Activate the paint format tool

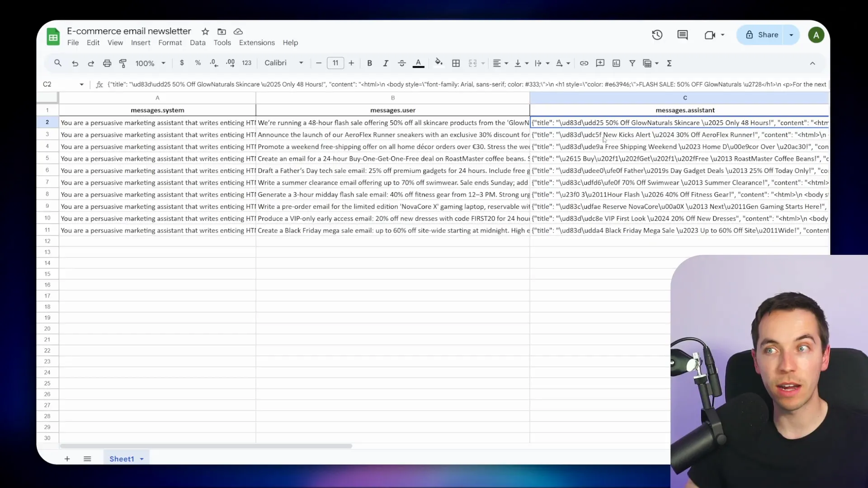pyautogui.click(x=123, y=63)
